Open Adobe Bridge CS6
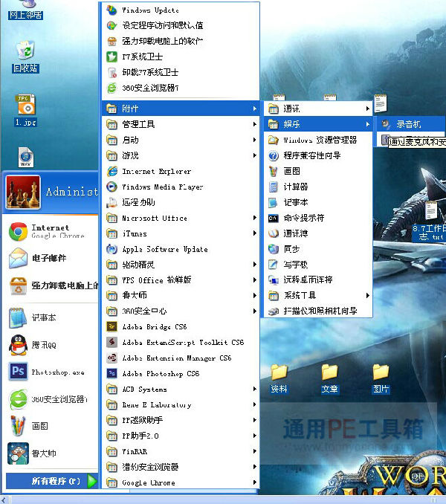Viewport: 446px width, 504px height. coord(181,326)
